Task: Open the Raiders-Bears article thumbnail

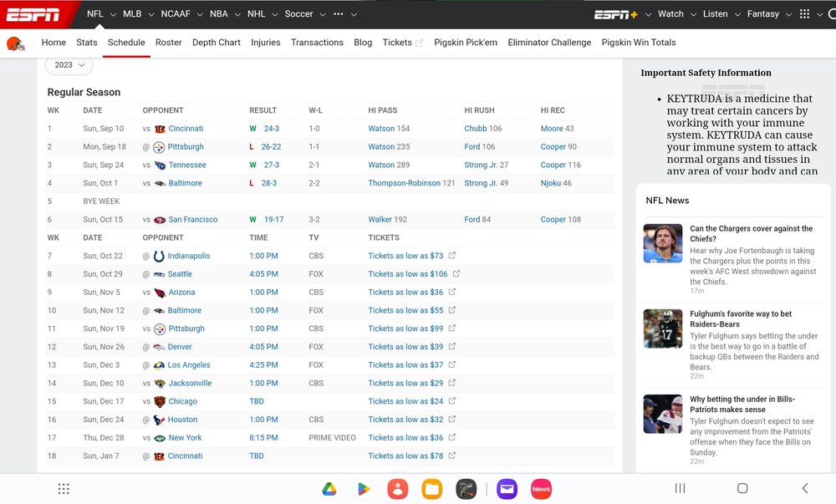Action: 663,328
